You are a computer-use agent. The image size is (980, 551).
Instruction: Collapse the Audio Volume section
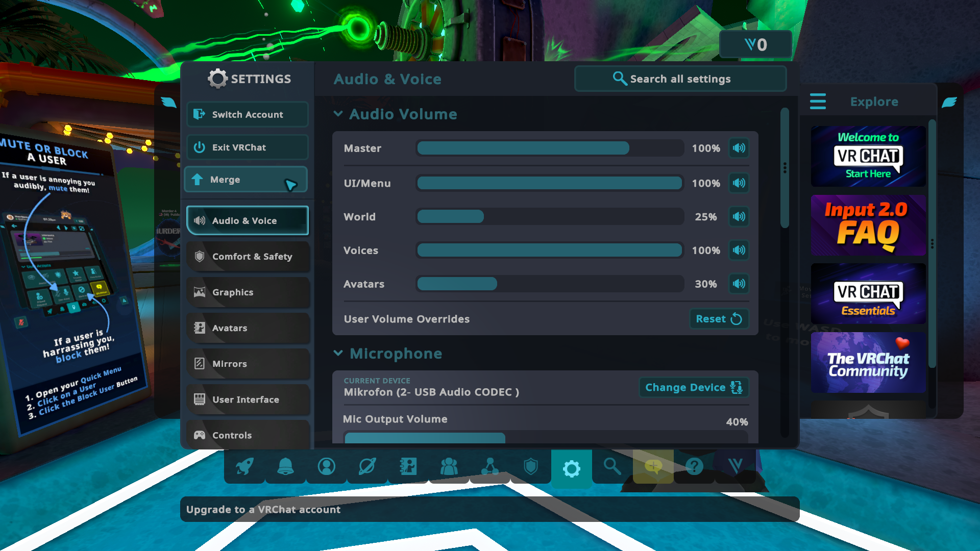pyautogui.click(x=338, y=114)
